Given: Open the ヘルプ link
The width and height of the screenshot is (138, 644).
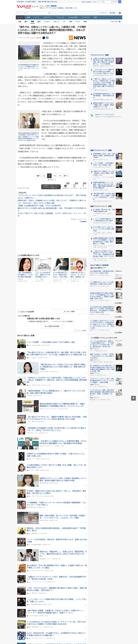Looking at the screenshot, I should 94,2.
